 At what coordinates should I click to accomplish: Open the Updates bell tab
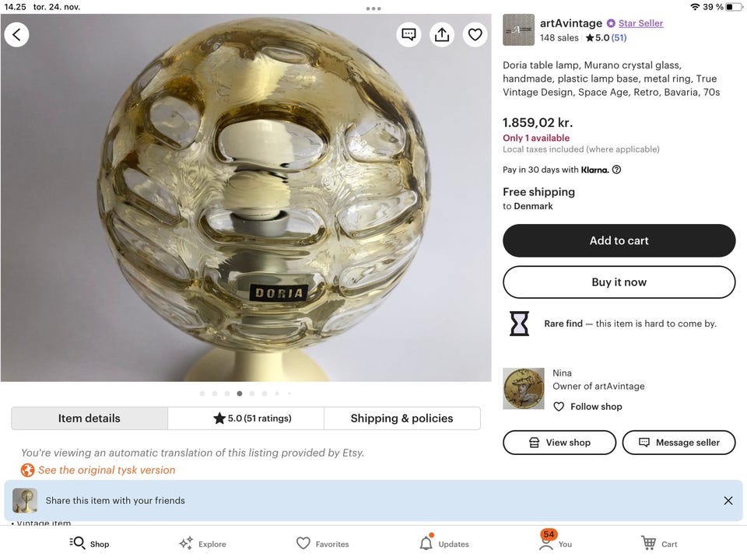pyautogui.click(x=444, y=543)
